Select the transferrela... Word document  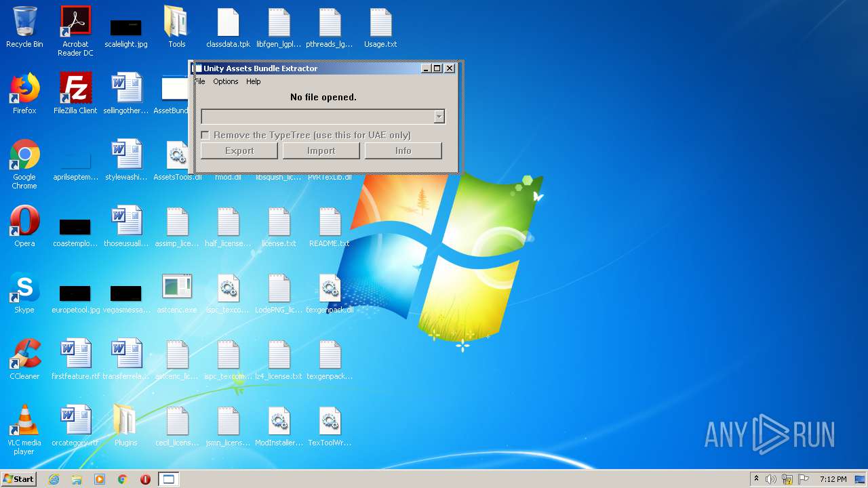tap(126, 359)
